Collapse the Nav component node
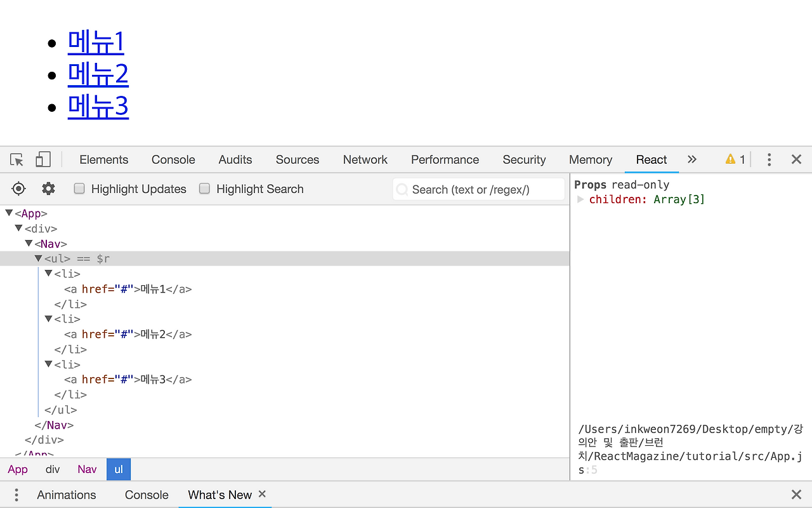 tap(29, 243)
